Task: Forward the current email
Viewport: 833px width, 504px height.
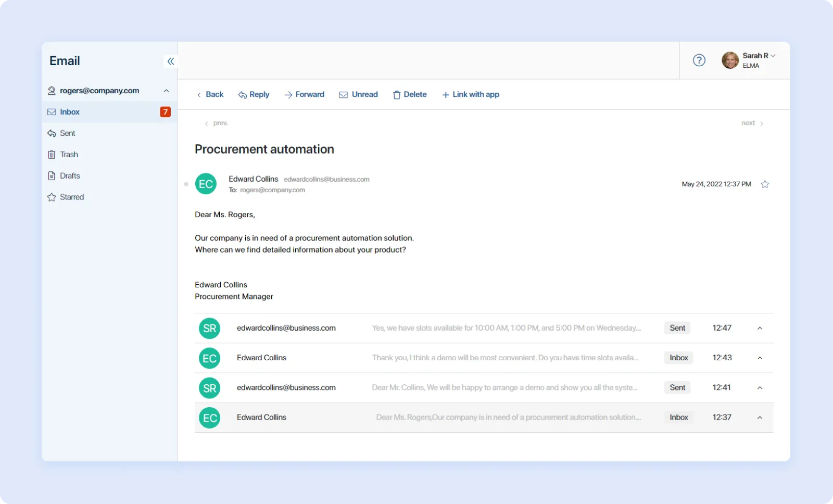Action: tap(304, 95)
